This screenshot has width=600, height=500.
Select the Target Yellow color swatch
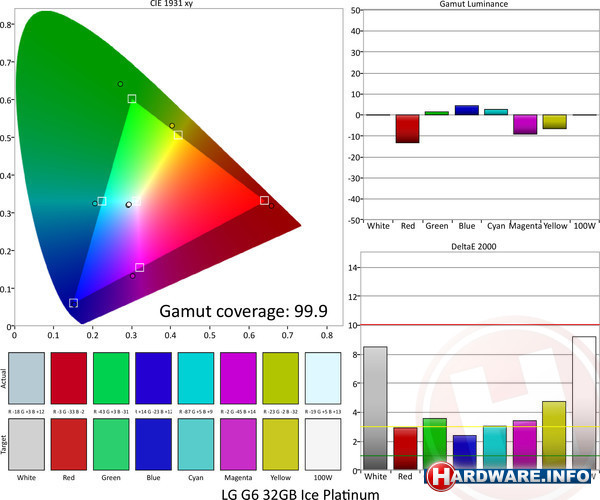point(280,444)
